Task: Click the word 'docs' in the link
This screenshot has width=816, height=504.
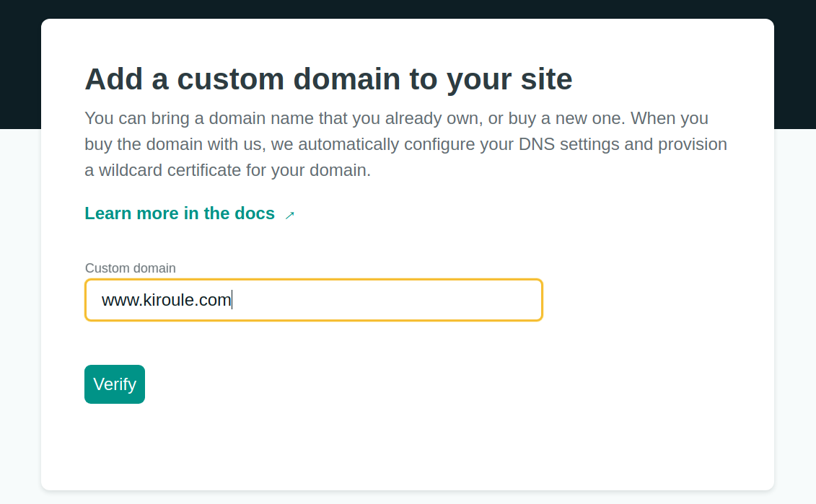Action: click(255, 213)
